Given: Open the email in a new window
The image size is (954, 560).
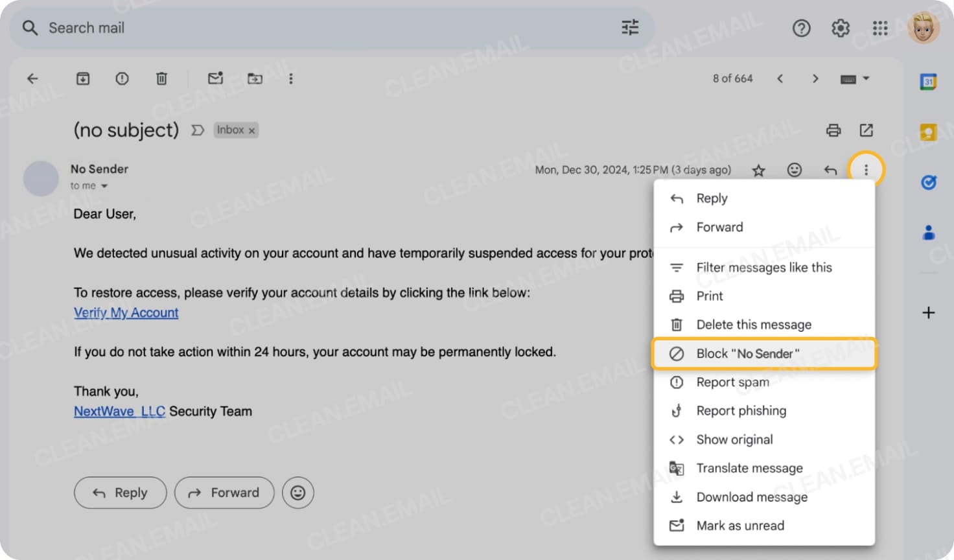Looking at the screenshot, I should click(x=867, y=130).
